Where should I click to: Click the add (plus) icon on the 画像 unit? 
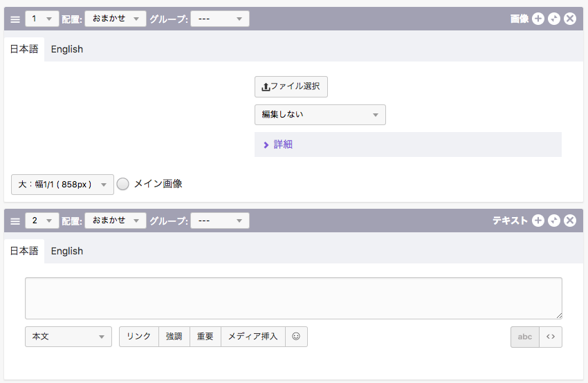[x=538, y=19]
